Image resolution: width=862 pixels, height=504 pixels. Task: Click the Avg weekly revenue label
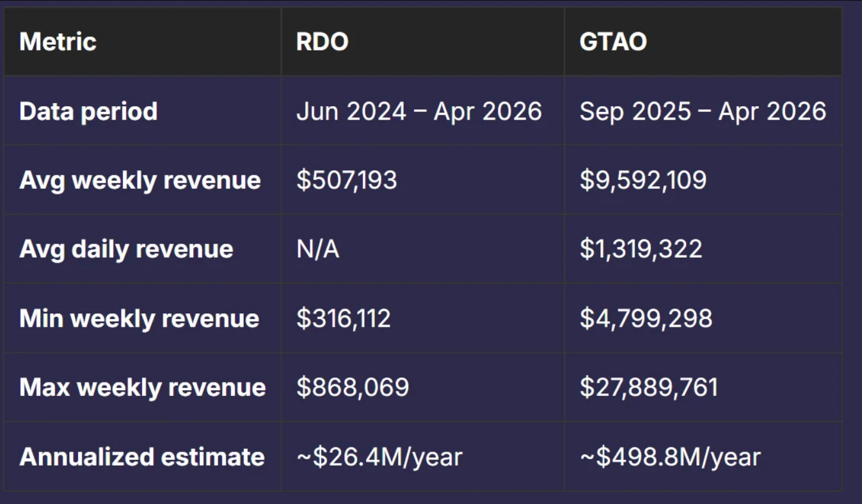[x=140, y=180]
